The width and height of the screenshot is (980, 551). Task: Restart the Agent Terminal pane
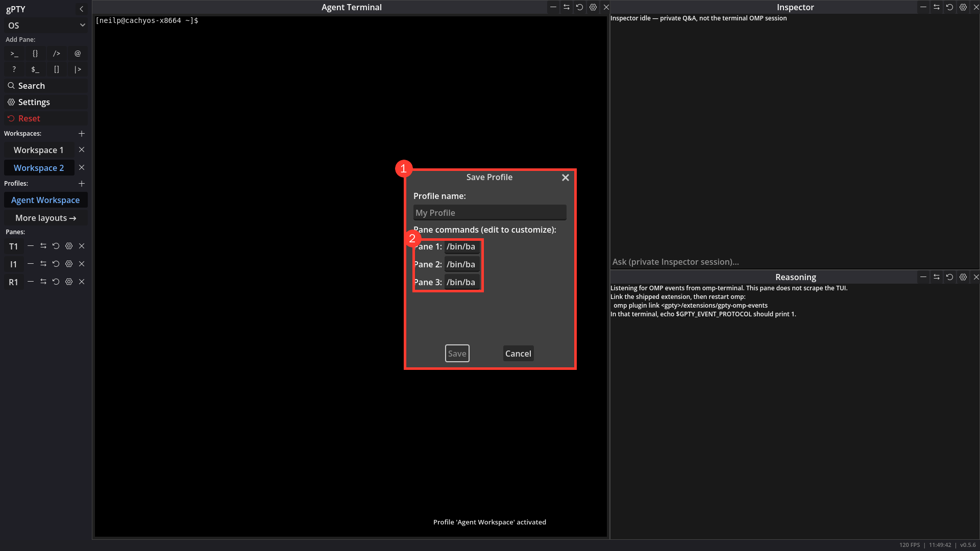(x=580, y=7)
